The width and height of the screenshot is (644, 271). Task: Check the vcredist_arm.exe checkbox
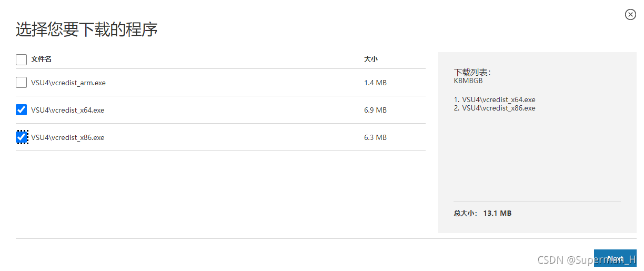pos(21,83)
